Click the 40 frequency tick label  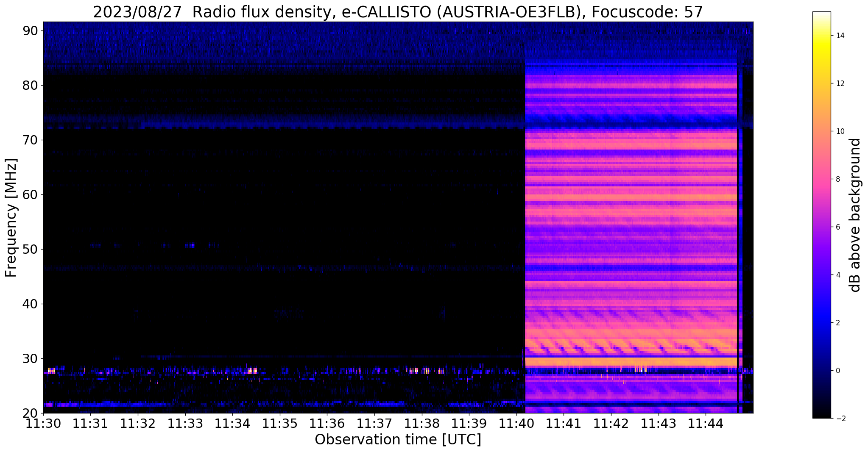(31, 304)
